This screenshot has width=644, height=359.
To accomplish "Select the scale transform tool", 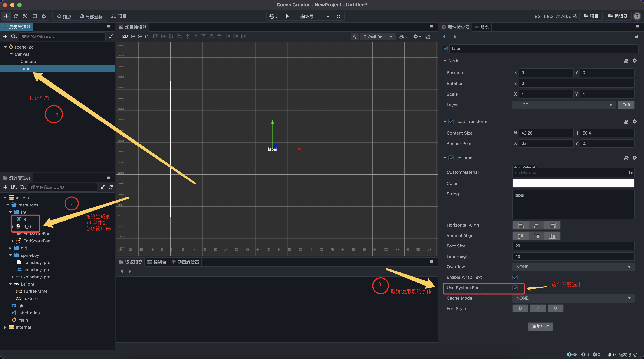I will click(25, 16).
